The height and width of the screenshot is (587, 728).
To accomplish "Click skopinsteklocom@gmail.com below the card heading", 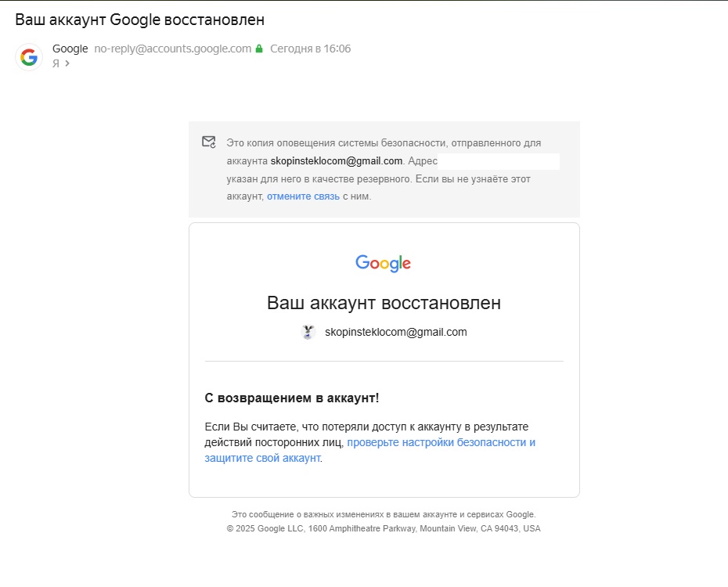I will coord(395,332).
